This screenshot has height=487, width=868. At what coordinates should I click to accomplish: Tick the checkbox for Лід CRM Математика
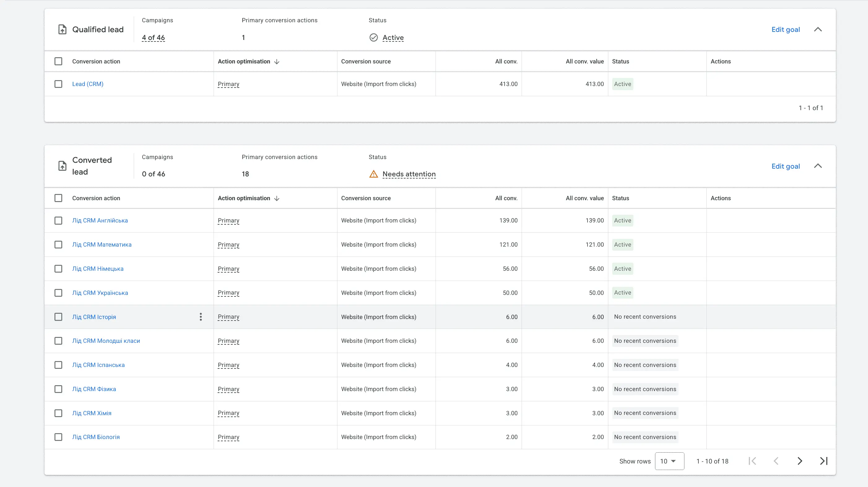coord(58,244)
